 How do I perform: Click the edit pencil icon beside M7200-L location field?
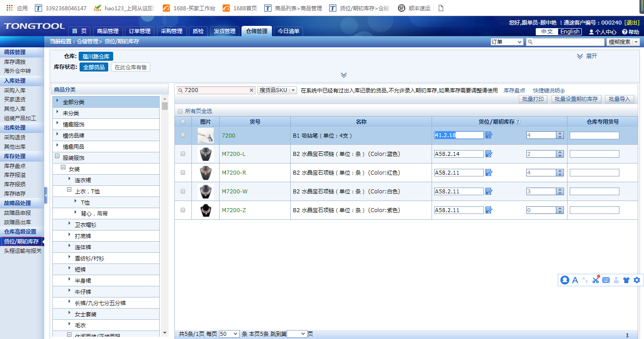[488, 153]
